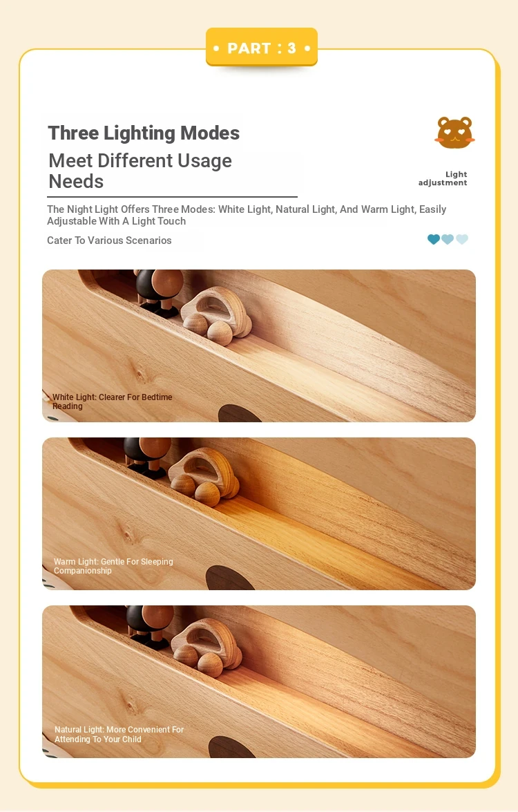Screen dimensions: 518x812
Task: Click the Warm Light: Gentle For Sleeping caption
Action: pyautogui.click(x=113, y=566)
